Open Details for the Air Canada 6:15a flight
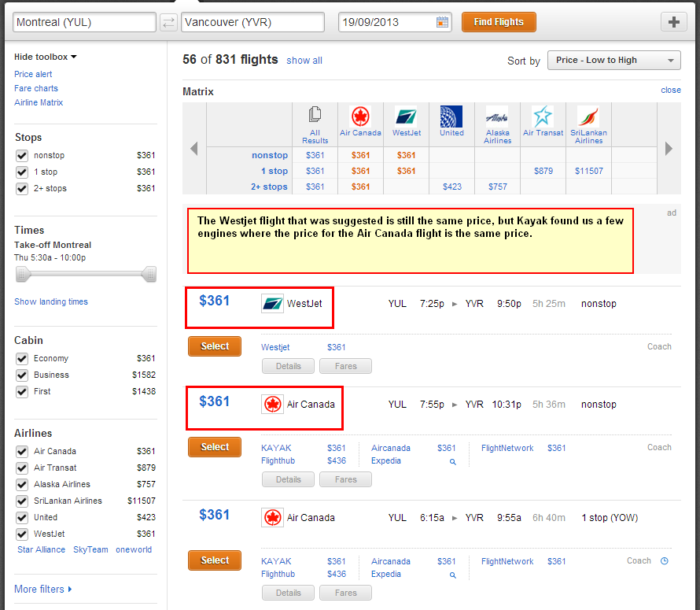Screen dimensions: 700x610 coord(288,593)
